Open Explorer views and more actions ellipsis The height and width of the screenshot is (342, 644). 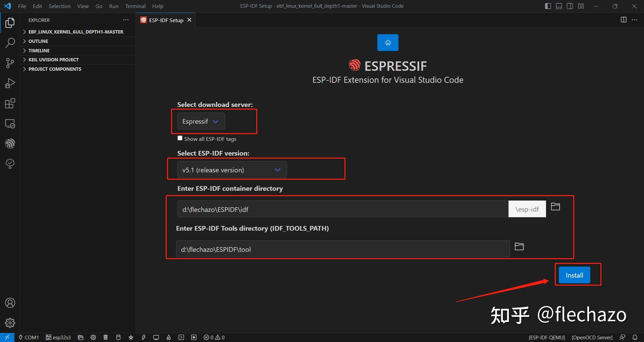pos(126,20)
